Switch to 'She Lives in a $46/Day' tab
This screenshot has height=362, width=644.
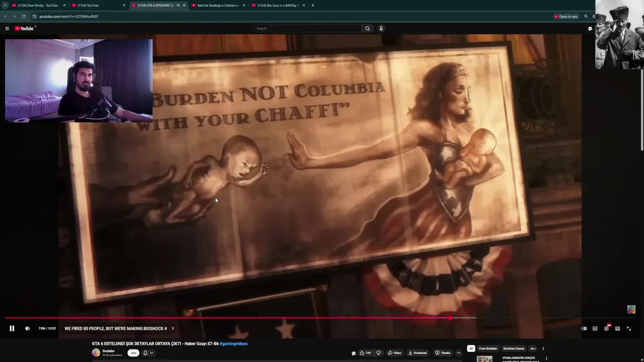pos(277,6)
